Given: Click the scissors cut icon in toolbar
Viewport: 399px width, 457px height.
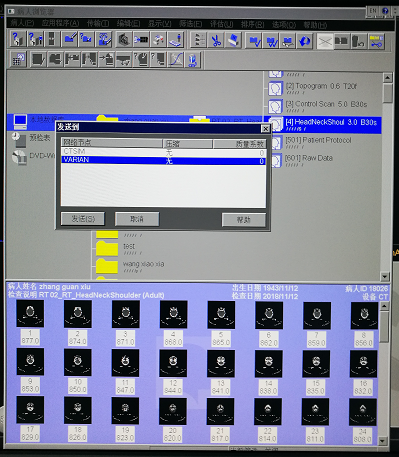Looking at the screenshot, I should pos(216,40).
